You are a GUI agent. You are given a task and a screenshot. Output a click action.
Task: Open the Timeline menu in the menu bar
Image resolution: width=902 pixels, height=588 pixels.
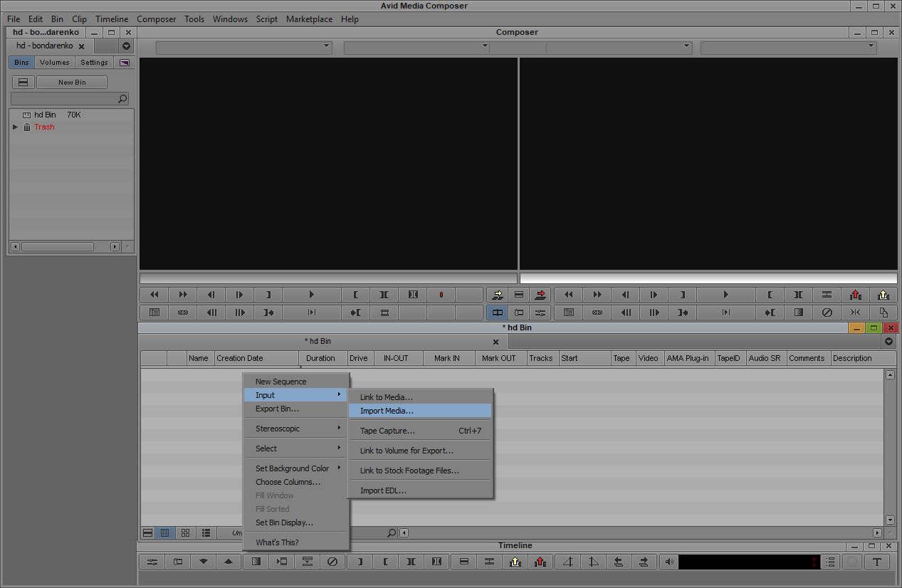[x=112, y=19]
